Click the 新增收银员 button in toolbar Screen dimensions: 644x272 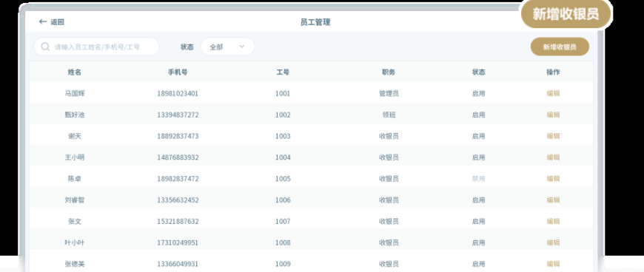coord(560,47)
